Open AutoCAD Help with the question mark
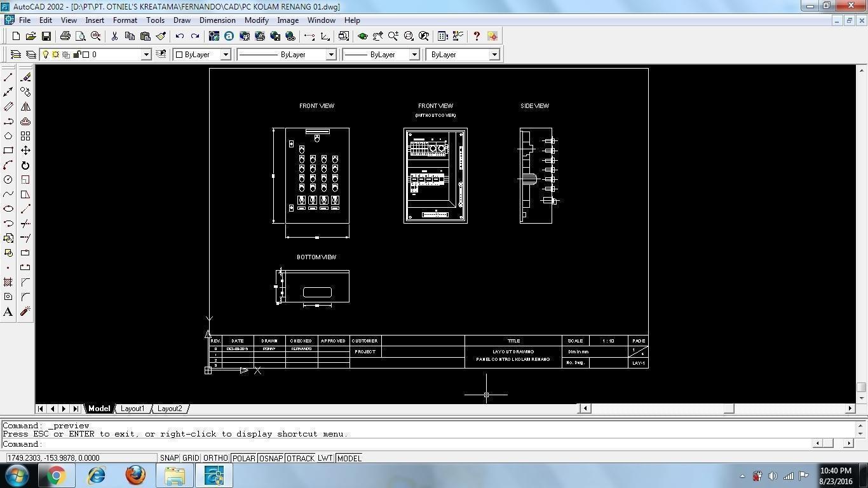868x488 pixels. tap(475, 36)
